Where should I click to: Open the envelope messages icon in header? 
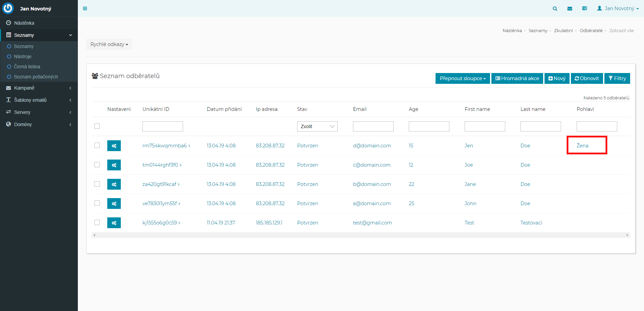[x=570, y=8]
